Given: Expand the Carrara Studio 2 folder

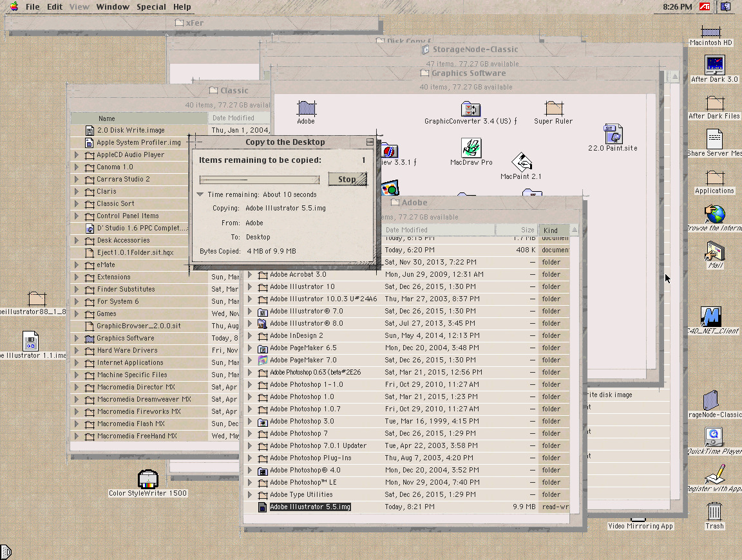Looking at the screenshot, I should coord(77,179).
